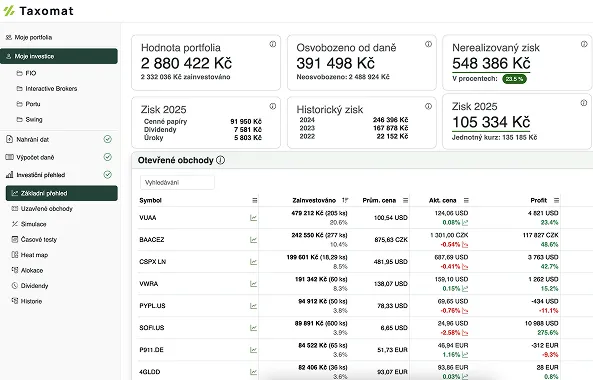Open the Swing folder
The image size is (593, 380).
29,119
